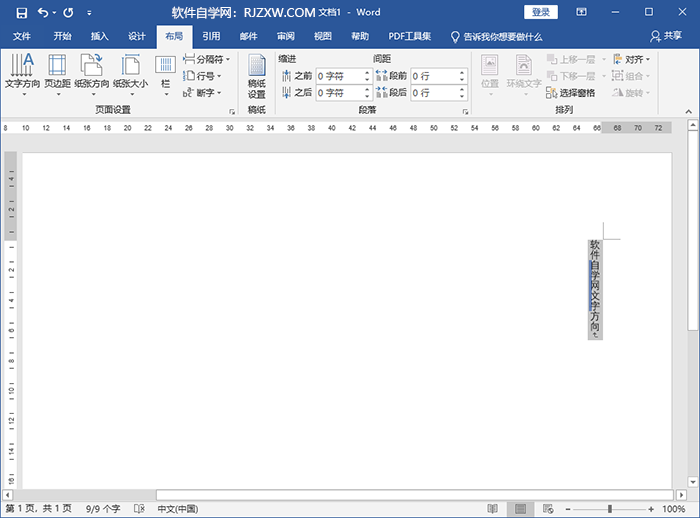Screen dimensions: 700x518
Task: Switch to the 设计 Design tab
Action: coord(137,36)
